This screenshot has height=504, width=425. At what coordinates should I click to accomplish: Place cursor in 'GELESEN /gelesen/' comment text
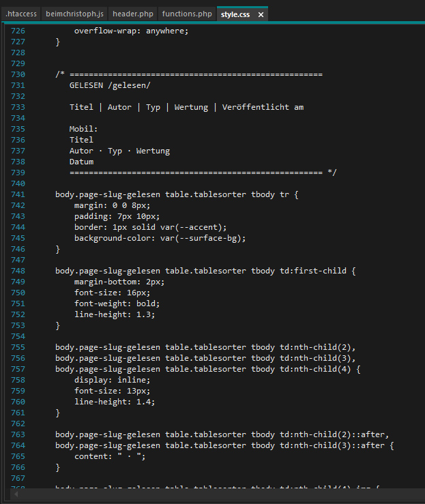pyautogui.click(x=110, y=85)
